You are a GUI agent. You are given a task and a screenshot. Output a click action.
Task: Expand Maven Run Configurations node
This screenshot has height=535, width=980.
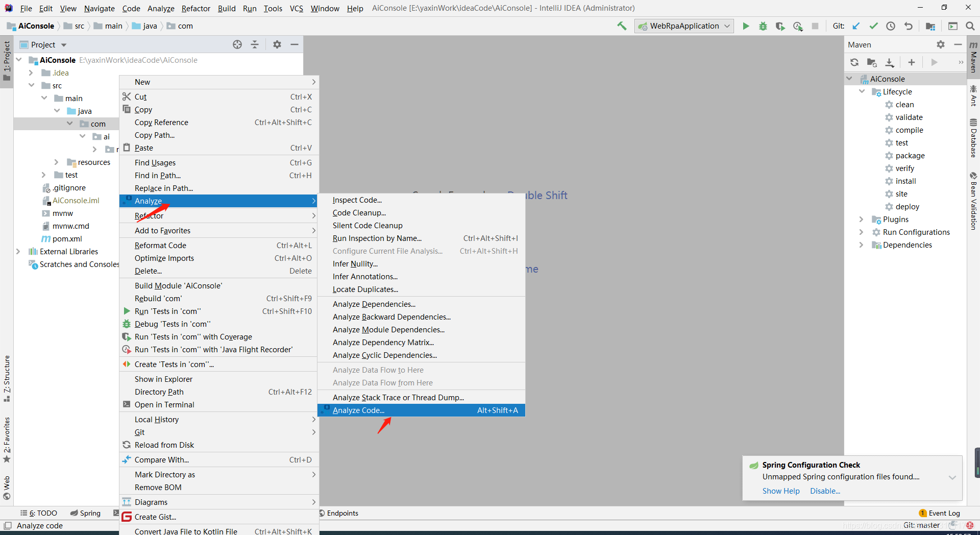[862, 232]
